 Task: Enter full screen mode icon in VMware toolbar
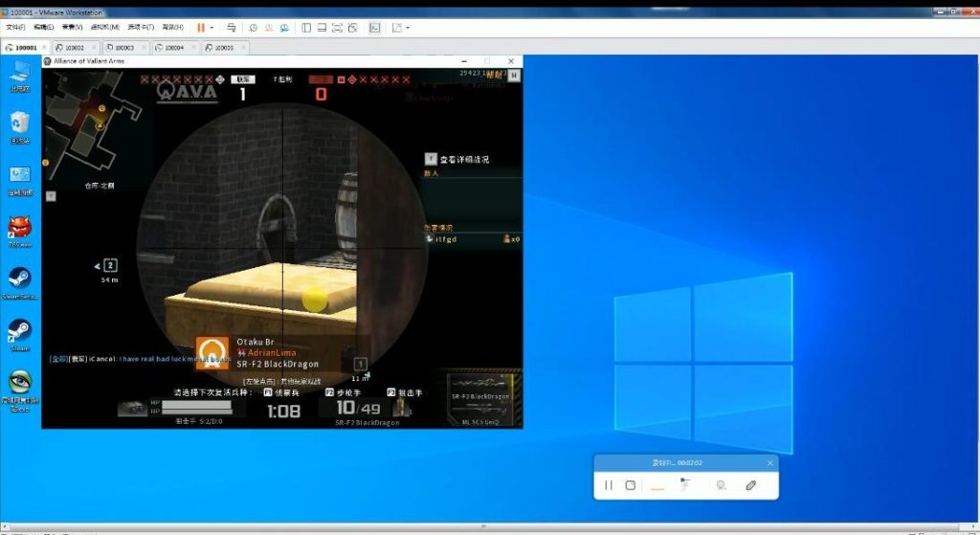click(x=338, y=28)
